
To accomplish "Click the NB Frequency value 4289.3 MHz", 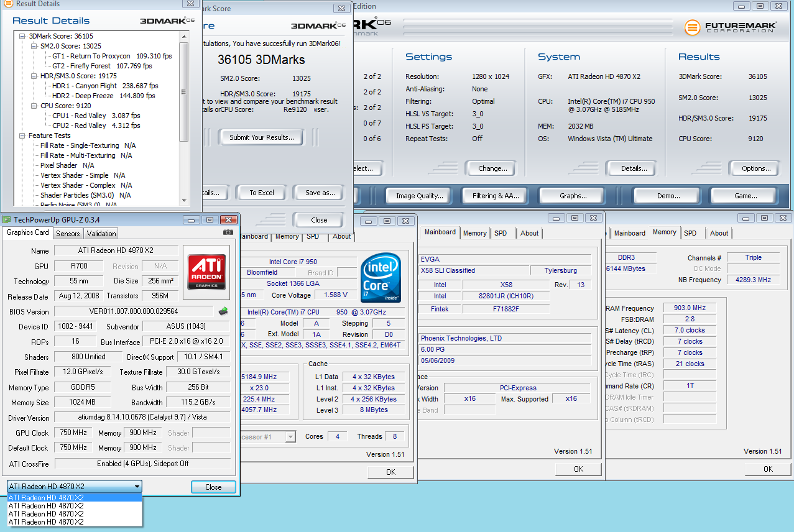I will point(752,280).
